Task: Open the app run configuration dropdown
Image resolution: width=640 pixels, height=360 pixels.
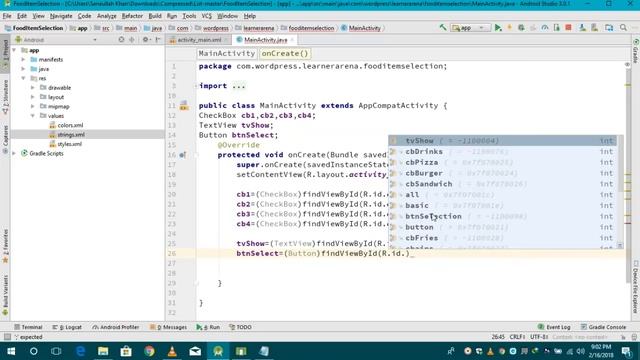Action: coord(470,28)
